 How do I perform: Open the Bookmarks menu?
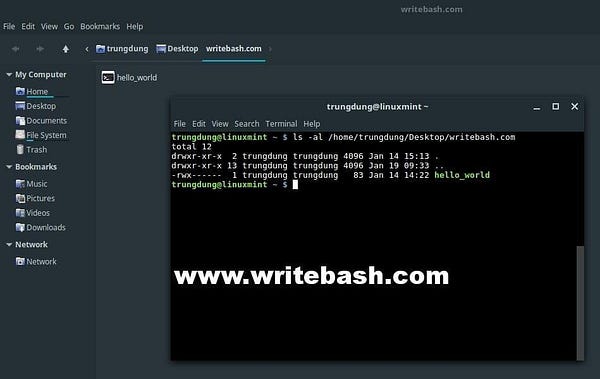tap(100, 26)
